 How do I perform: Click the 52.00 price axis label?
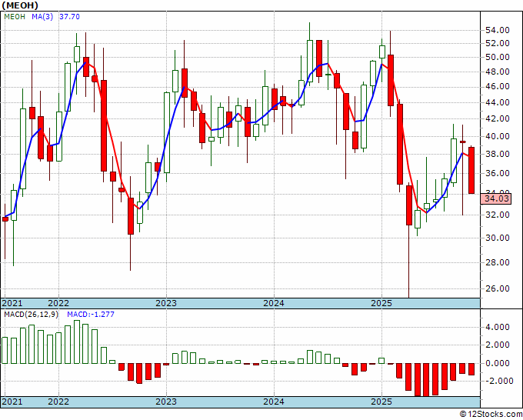pyautogui.click(x=497, y=43)
